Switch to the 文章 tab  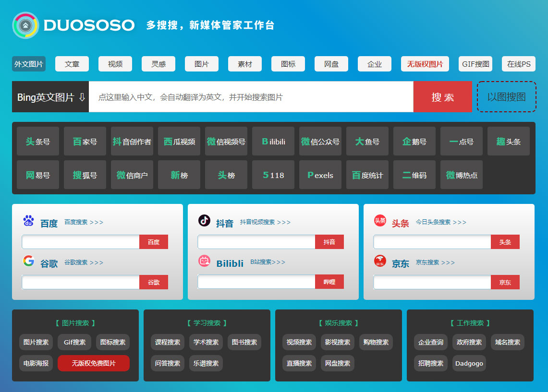pyautogui.click(x=72, y=64)
